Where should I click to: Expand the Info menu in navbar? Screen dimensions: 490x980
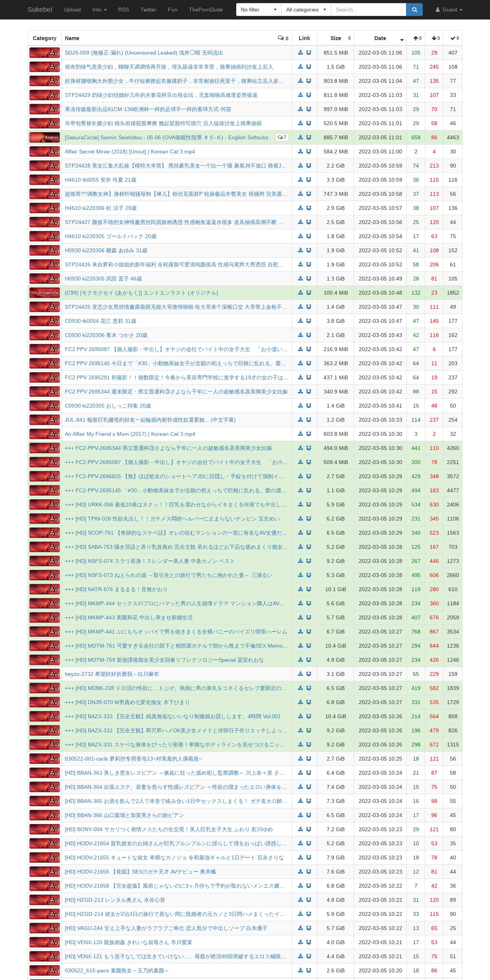pos(100,10)
